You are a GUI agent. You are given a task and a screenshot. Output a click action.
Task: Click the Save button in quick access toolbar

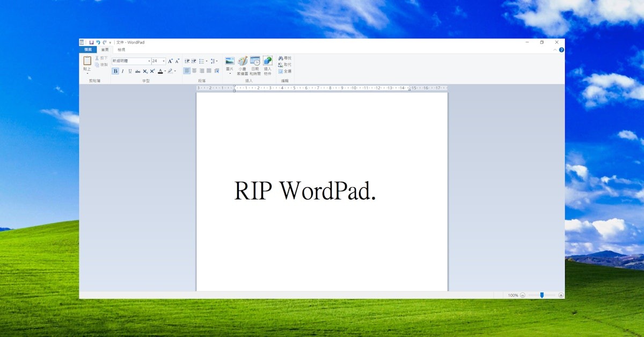91,42
